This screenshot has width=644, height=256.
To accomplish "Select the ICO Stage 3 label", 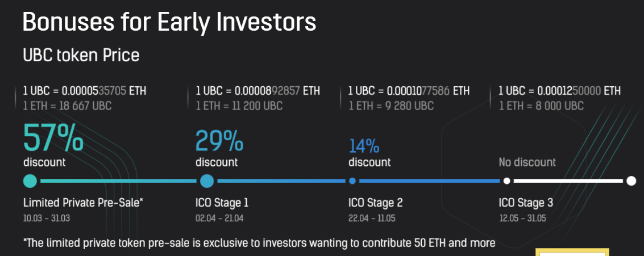I will [526, 202].
